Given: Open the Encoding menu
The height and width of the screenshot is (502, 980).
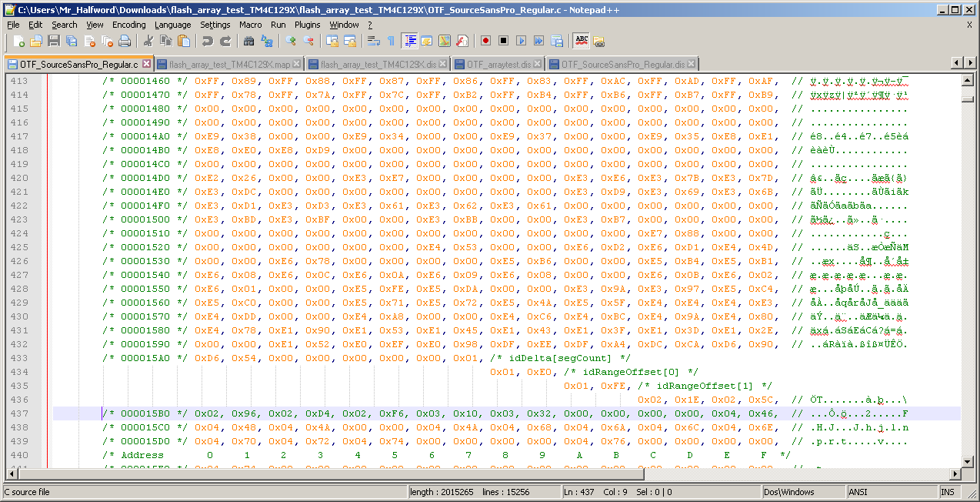Looking at the screenshot, I should [x=128, y=25].
